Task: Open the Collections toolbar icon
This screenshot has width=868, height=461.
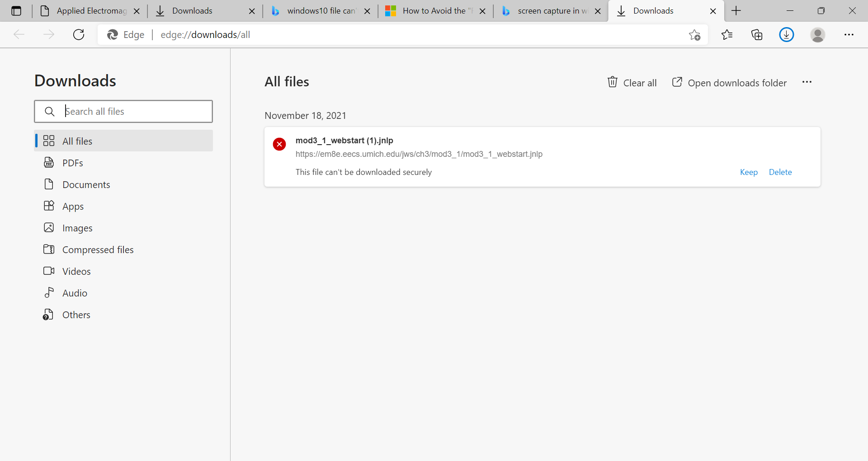Action: pos(757,35)
